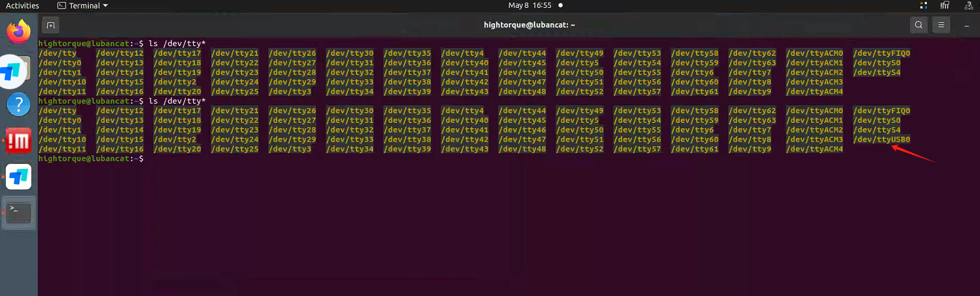Minimize the terminal window

[x=966, y=26]
